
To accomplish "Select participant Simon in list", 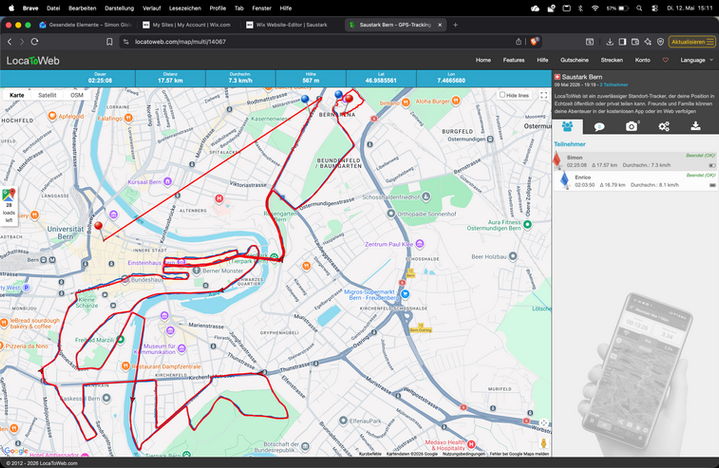I will coord(636,161).
